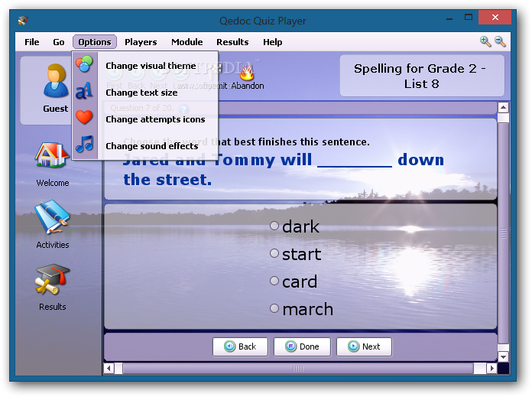This screenshot has width=532, height=397.
Task: Close the Qedoc Quiz Player window
Action: [x=495, y=18]
